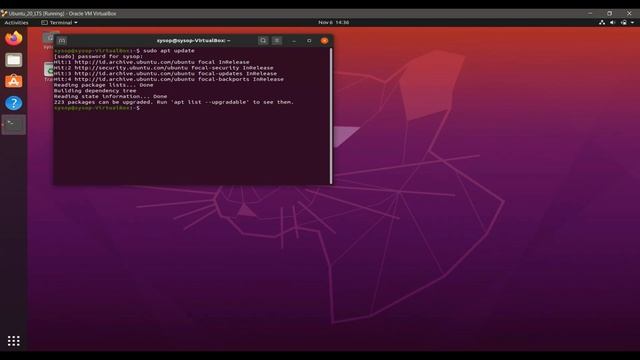
Task: Open a new tab in the terminal
Action: [x=62, y=40]
